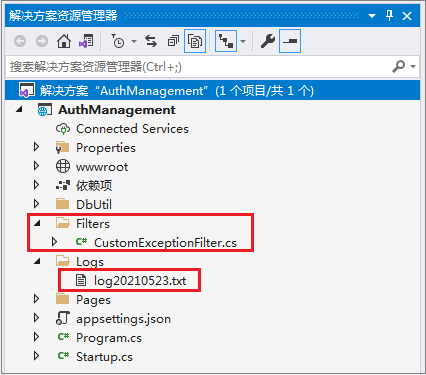The image size is (426, 375).
Task: Click the Sync with Active Document arrows
Action: click(151, 41)
